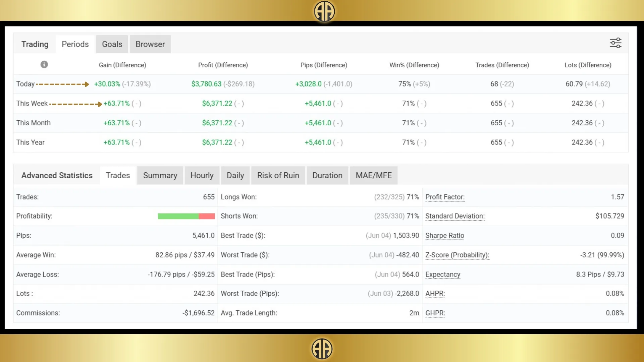
Task: Select the This Week row label
Action: tap(32, 104)
